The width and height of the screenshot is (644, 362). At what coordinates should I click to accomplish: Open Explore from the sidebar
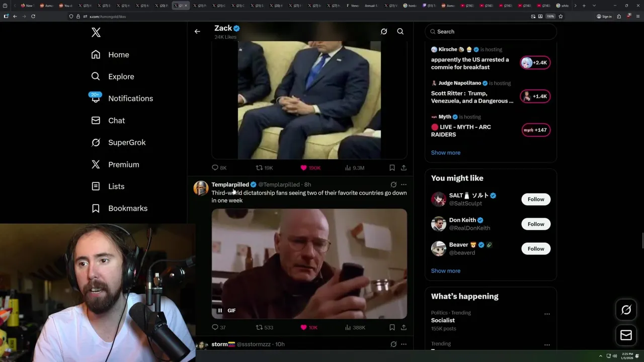click(x=113, y=76)
